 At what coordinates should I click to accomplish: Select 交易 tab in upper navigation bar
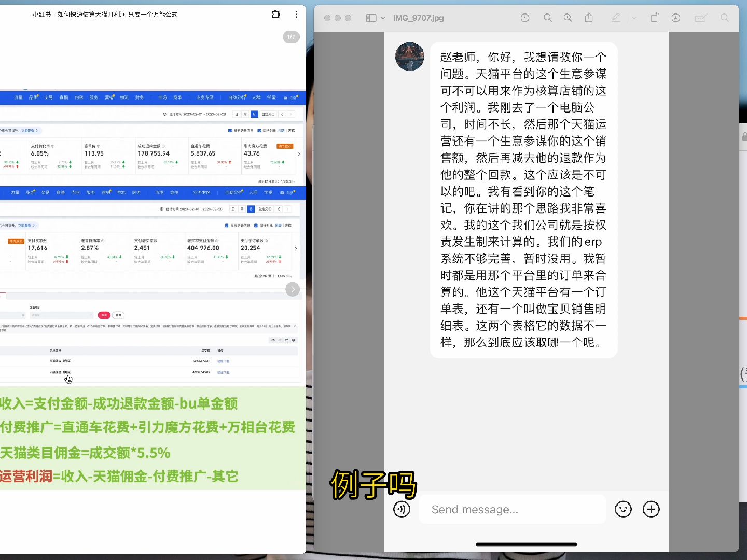coord(49,97)
